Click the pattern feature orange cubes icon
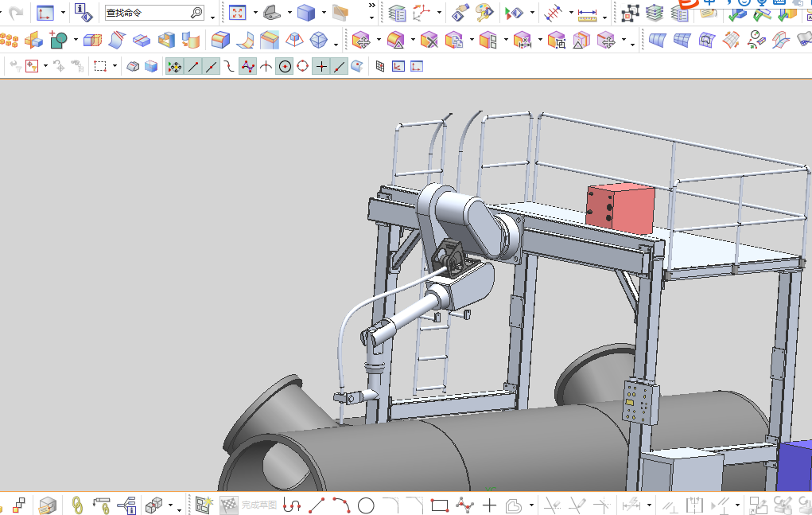 click(x=9, y=39)
